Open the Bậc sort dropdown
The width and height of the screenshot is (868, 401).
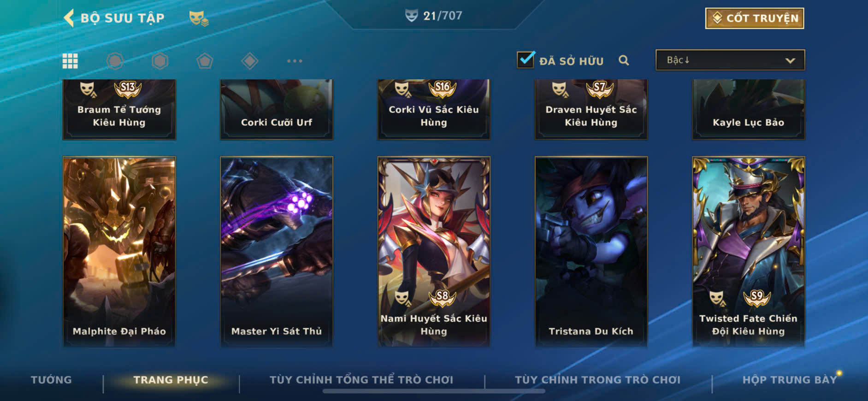pos(730,60)
